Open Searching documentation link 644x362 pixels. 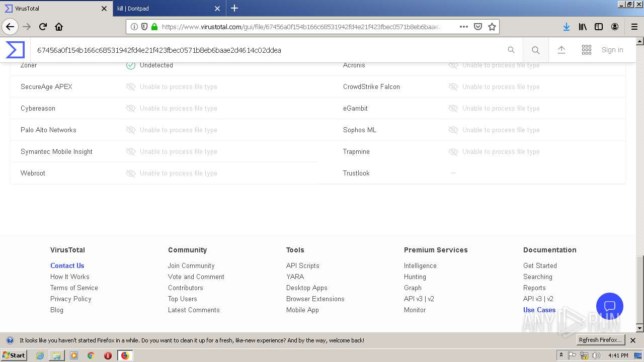tap(538, 277)
